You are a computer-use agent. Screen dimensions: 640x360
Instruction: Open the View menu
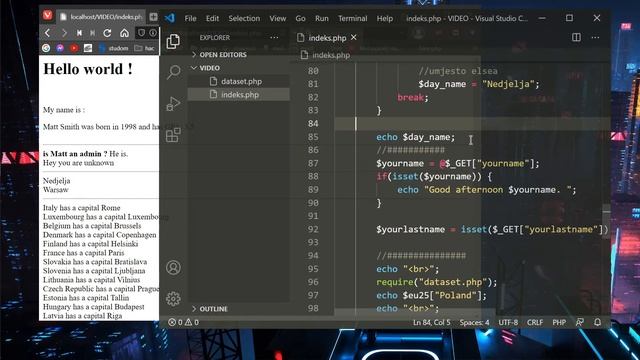point(278,18)
